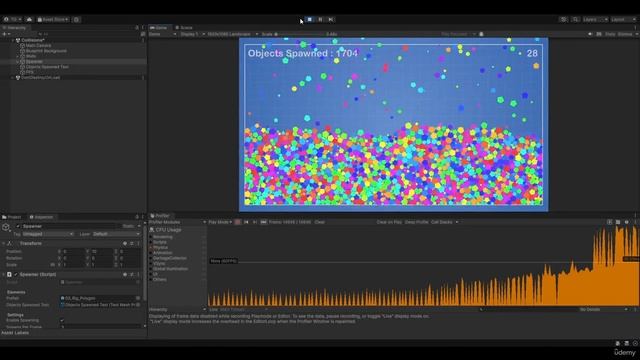Viewport: 640px width, 360px height.
Task: Toggle Clear on Play in Profiler
Action: (x=389, y=222)
